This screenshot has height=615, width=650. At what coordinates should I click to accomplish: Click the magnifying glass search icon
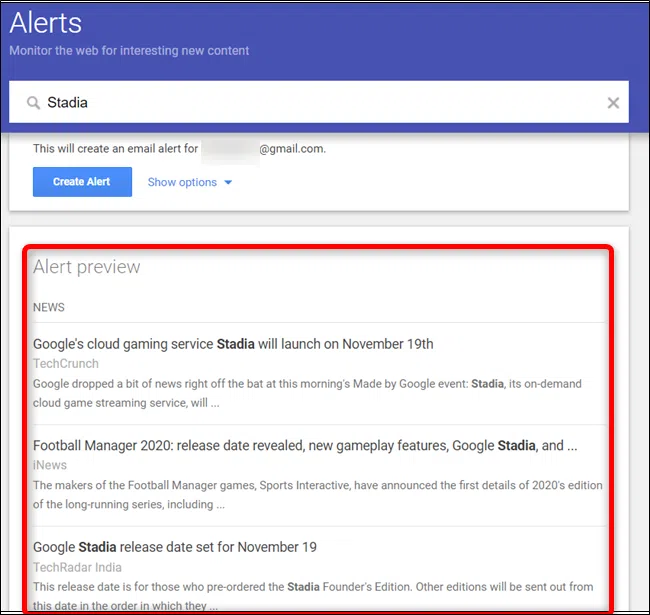(x=33, y=103)
